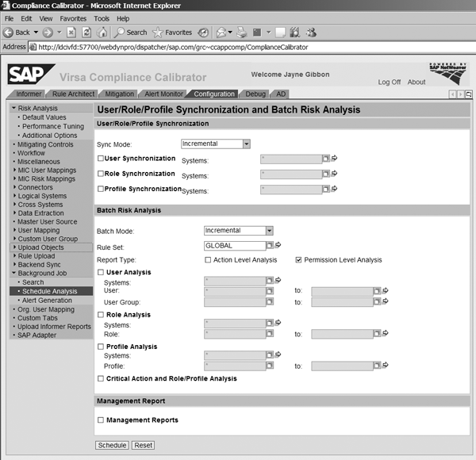Open value help icon for Rule Set field
Image resolution: width=476 pixels, height=460 pixels.
(x=270, y=246)
